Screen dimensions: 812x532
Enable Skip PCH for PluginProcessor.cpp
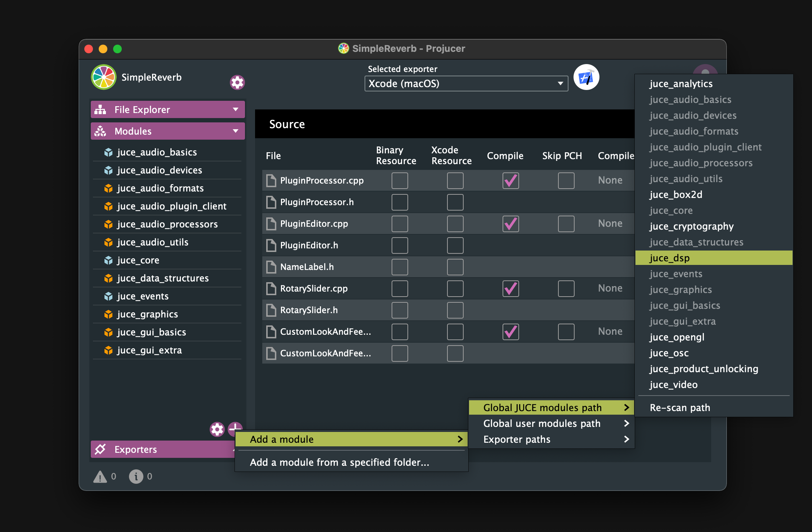[x=566, y=180]
